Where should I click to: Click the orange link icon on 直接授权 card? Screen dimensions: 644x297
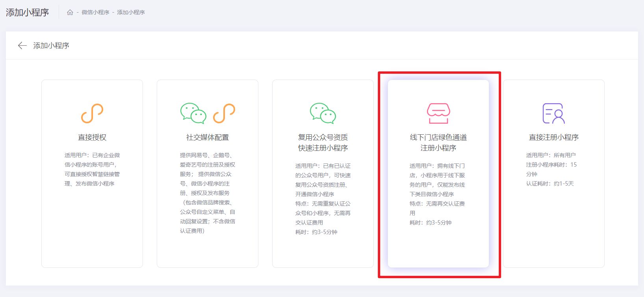point(92,113)
